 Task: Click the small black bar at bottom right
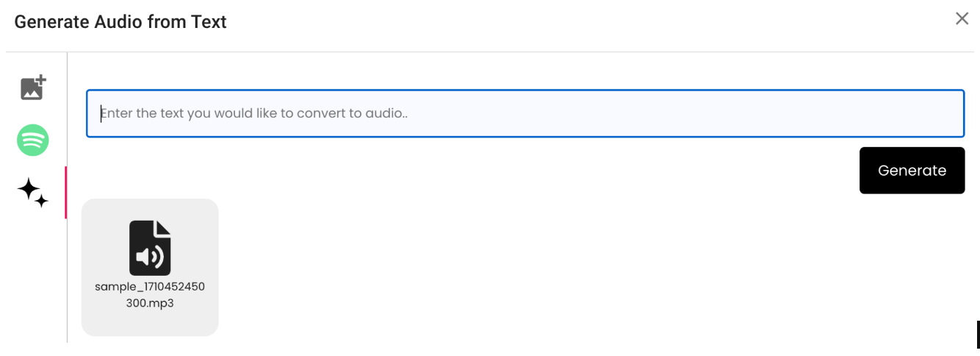click(978, 334)
